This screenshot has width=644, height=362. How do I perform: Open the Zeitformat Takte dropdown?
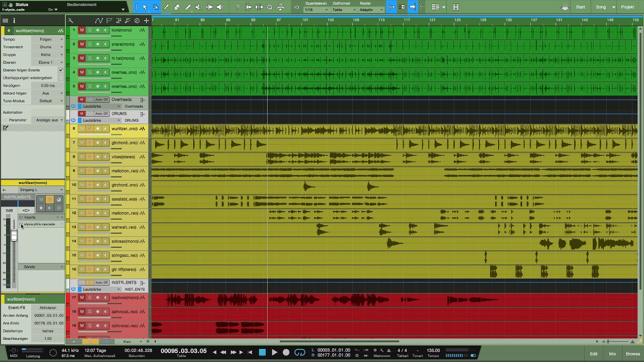[x=345, y=10]
